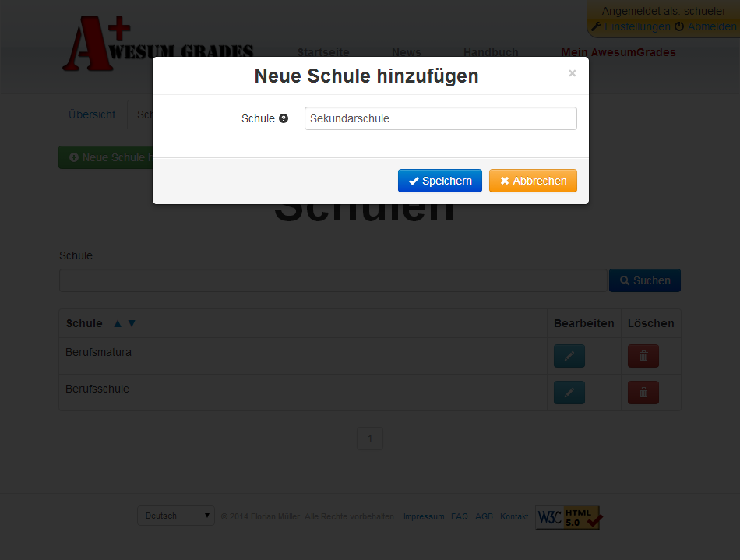Viewport: 740px width, 560px height.
Task: Click the Abbrechen button
Action: 533,181
